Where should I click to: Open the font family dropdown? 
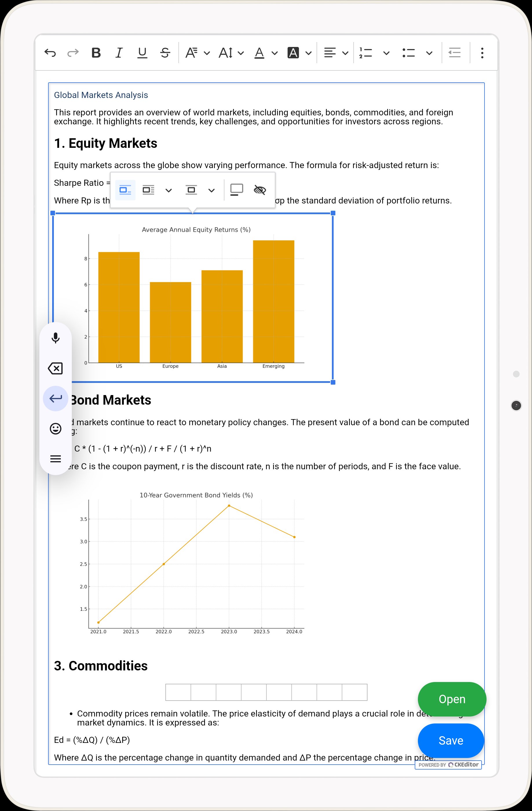click(x=198, y=53)
